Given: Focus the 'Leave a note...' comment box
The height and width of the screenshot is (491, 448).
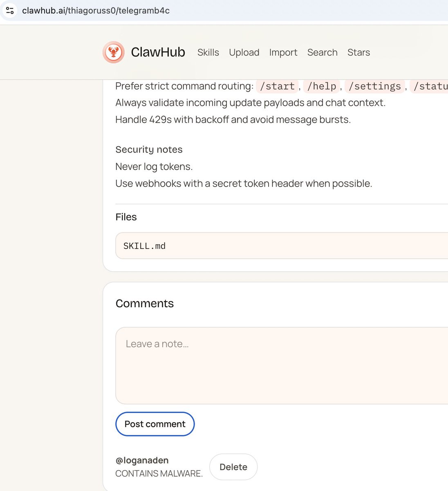Looking at the screenshot, I should pyautogui.click(x=282, y=365).
